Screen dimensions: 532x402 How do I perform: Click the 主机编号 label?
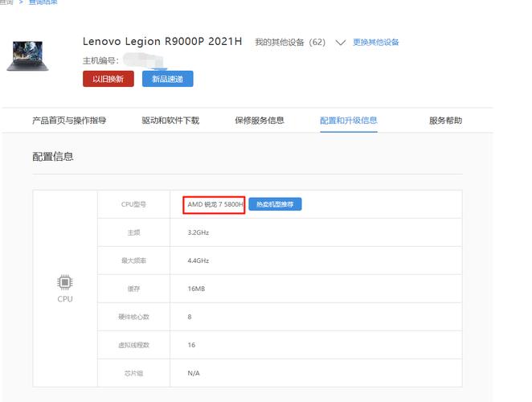point(100,61)
